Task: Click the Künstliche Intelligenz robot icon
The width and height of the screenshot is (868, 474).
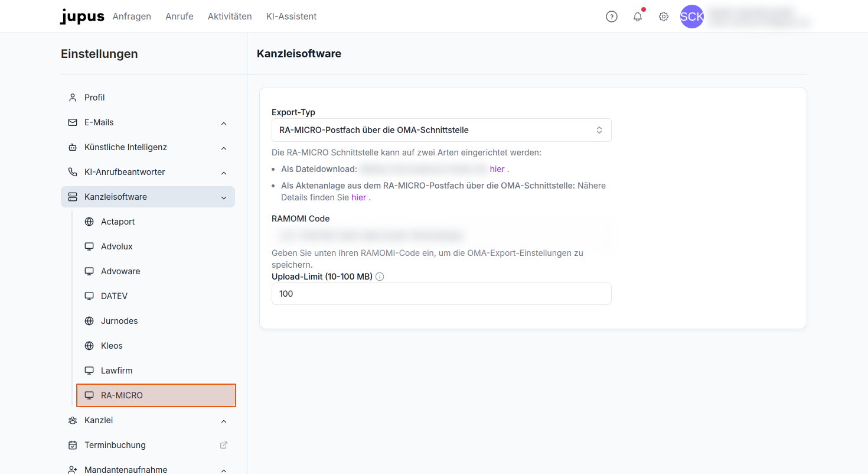Action: 73,147
